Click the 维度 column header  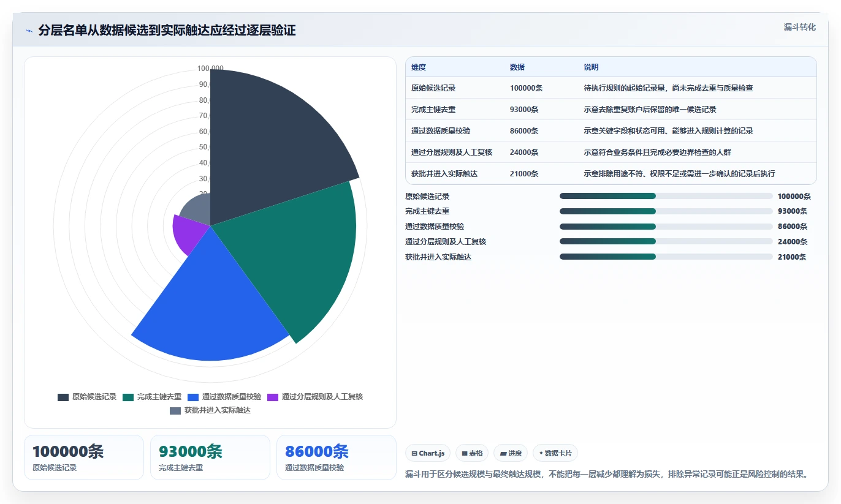[x=419, y=67]
